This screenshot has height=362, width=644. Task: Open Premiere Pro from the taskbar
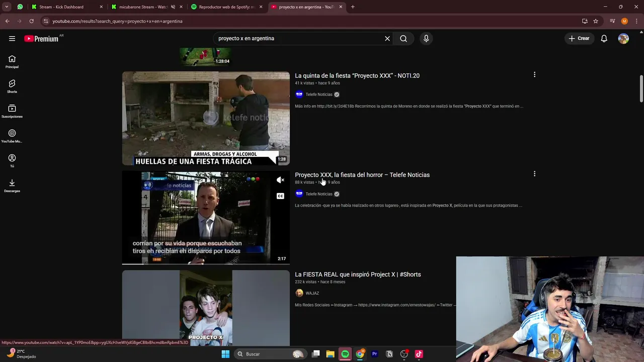point(374,354)
